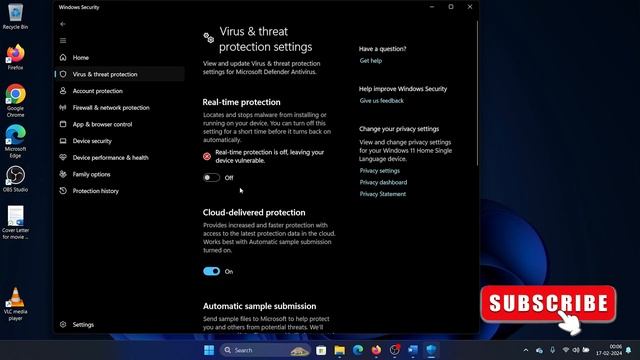The image size is (640, 360).
Task: Open Firefox from taskbar
Action: (x=376, y=350)
